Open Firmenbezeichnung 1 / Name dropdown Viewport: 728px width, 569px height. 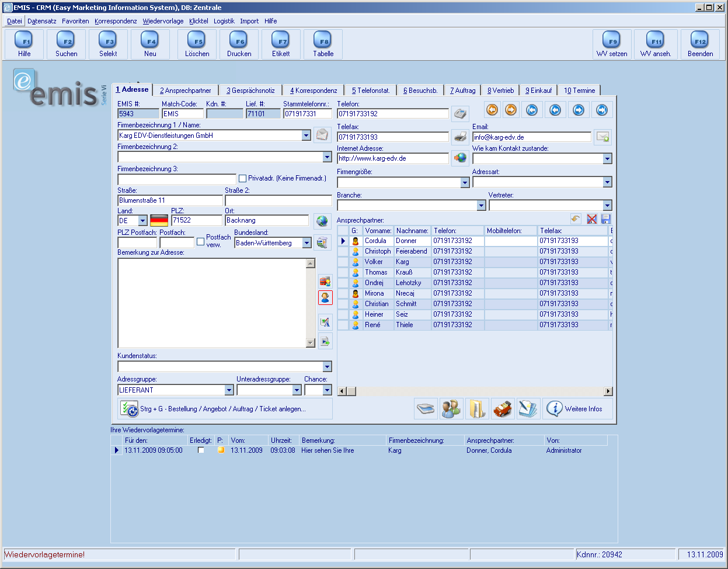306,136
